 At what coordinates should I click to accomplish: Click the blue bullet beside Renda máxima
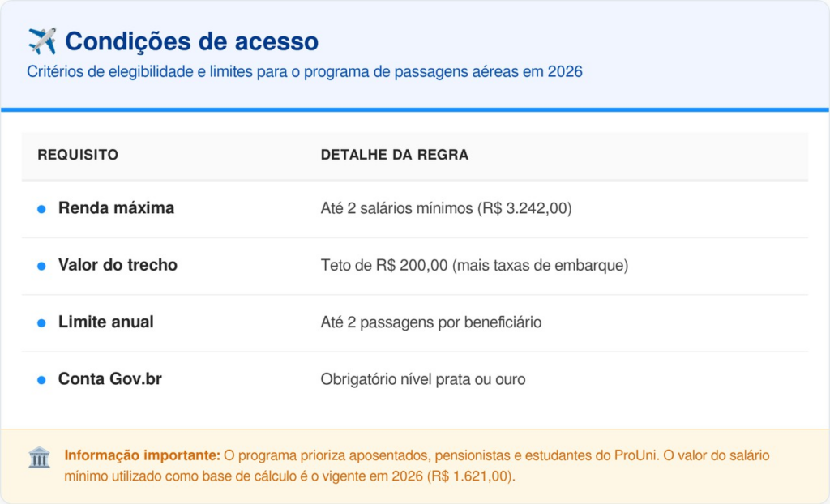pos(41,209)
